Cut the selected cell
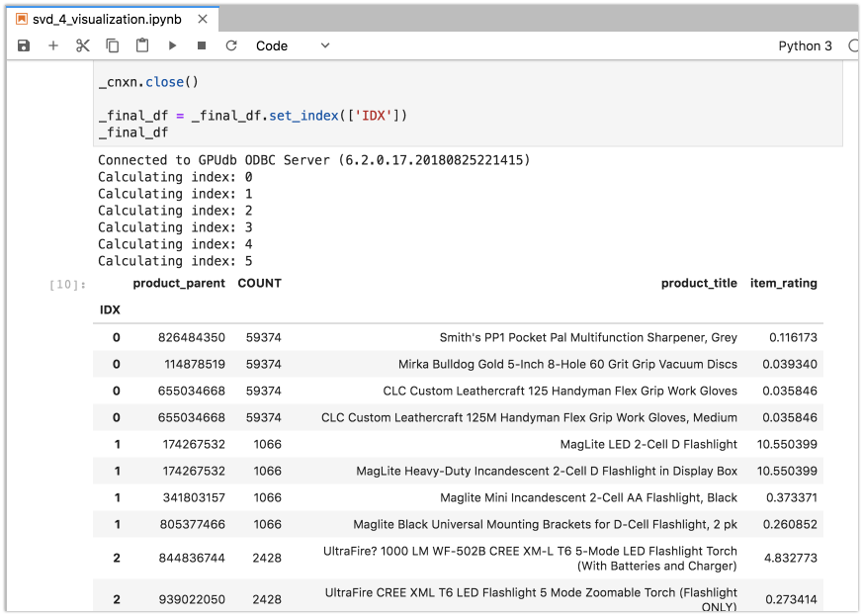This screenshot has height=616, width=863. click(82, 45)
